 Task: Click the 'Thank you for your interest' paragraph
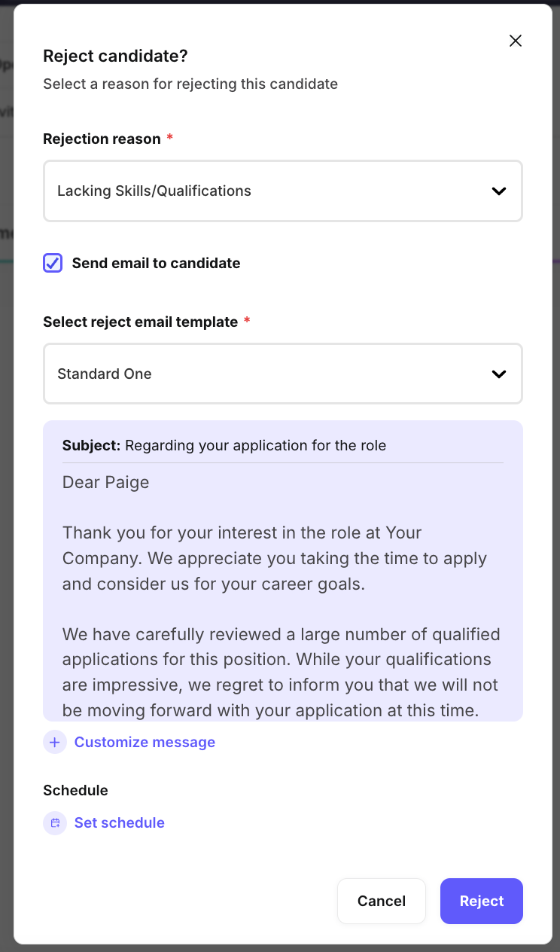pos(275,558)
